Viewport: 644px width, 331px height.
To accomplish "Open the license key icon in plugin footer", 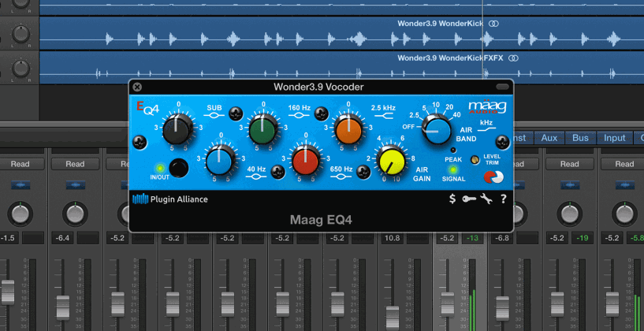I will point(469,199).
